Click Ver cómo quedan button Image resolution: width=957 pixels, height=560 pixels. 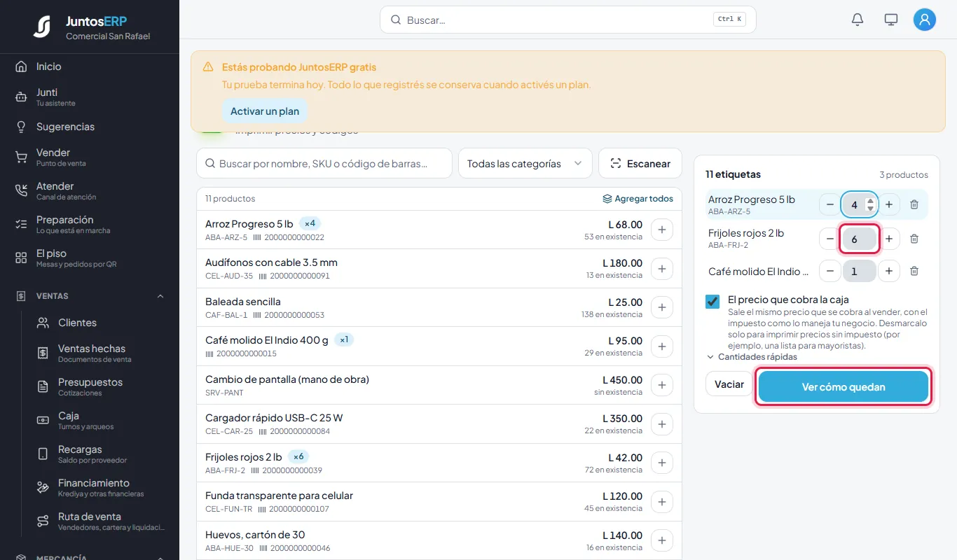[x=844, y=386]
